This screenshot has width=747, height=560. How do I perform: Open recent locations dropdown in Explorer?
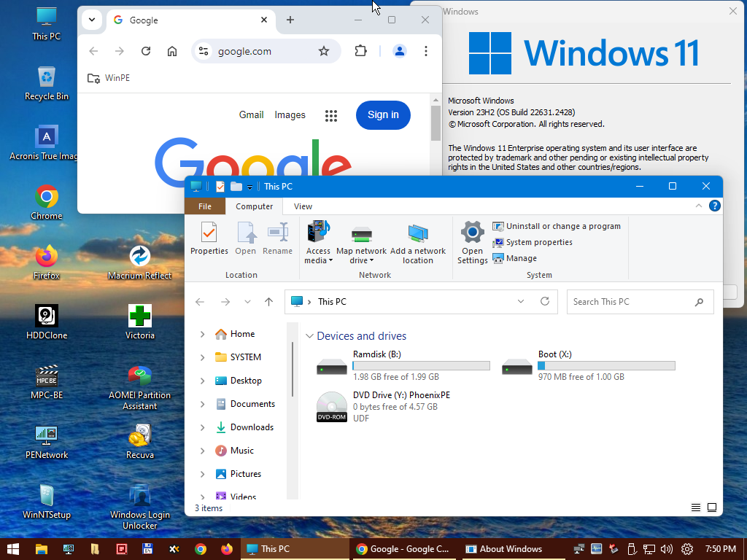click(x=247, y=301)
